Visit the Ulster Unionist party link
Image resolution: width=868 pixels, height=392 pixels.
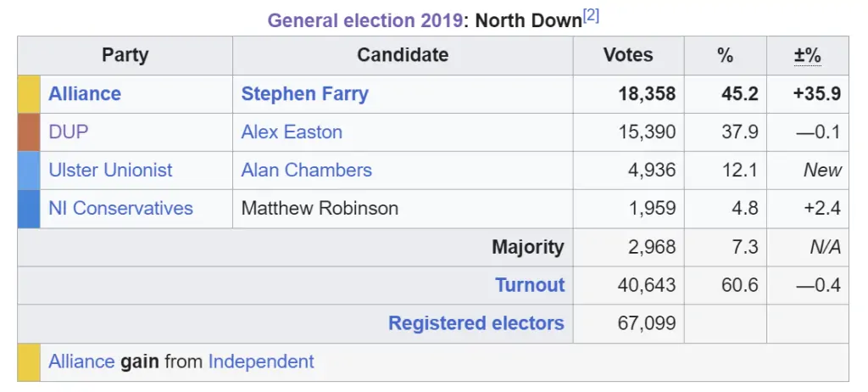point(111,170)
